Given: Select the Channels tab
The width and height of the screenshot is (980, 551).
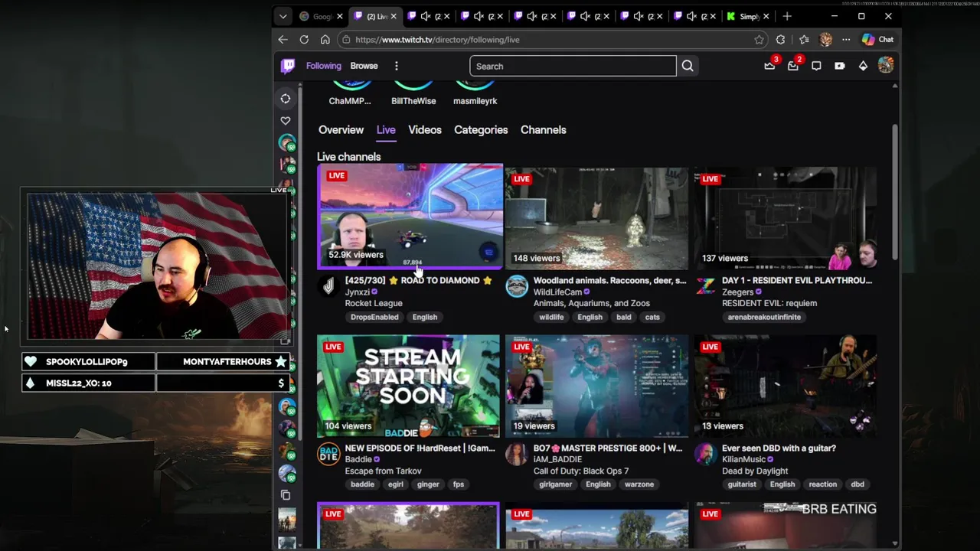Looking at the screenshot, I should pos(544,130).
